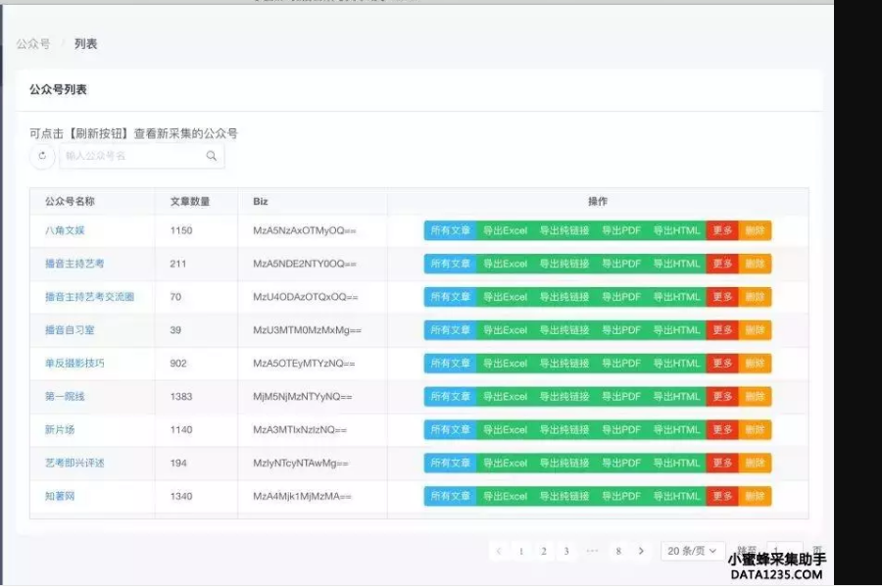Click the magnifier search icon

click(x=212, y=156)
